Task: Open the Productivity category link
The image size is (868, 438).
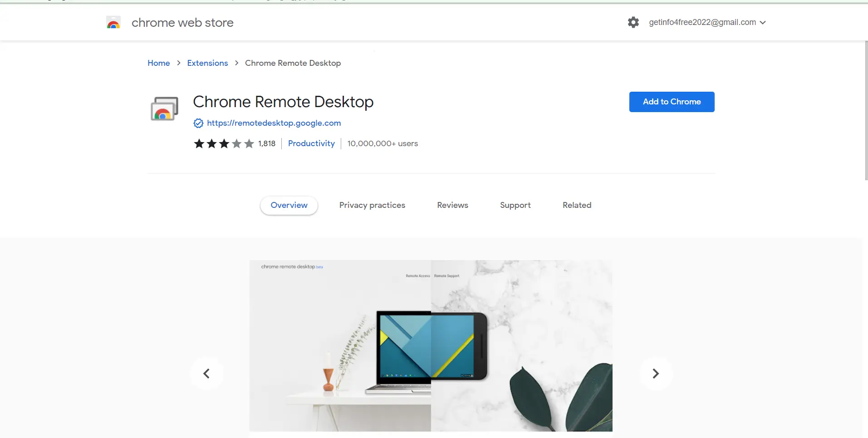Action: coord(311,143)
